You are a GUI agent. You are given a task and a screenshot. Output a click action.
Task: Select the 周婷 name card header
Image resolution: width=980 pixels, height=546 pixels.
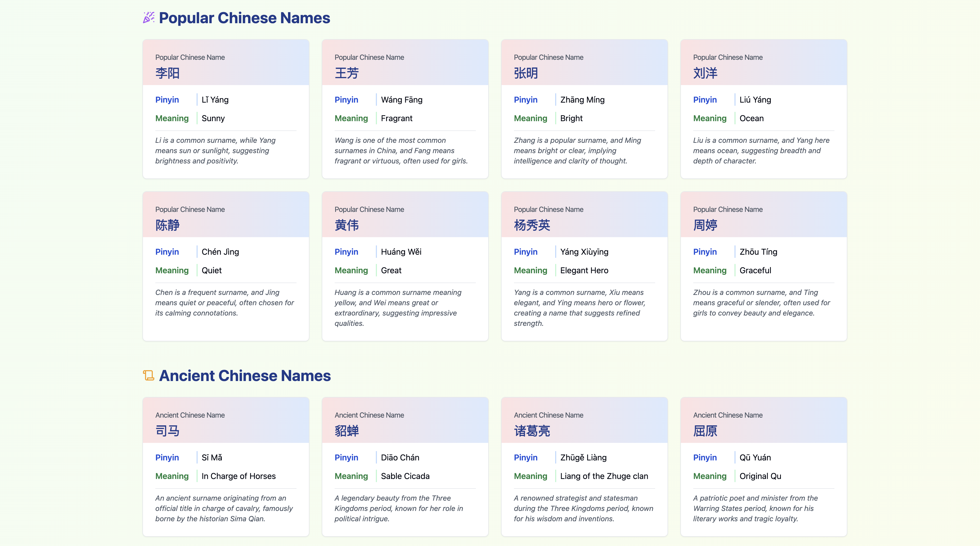tap(705, 225)
